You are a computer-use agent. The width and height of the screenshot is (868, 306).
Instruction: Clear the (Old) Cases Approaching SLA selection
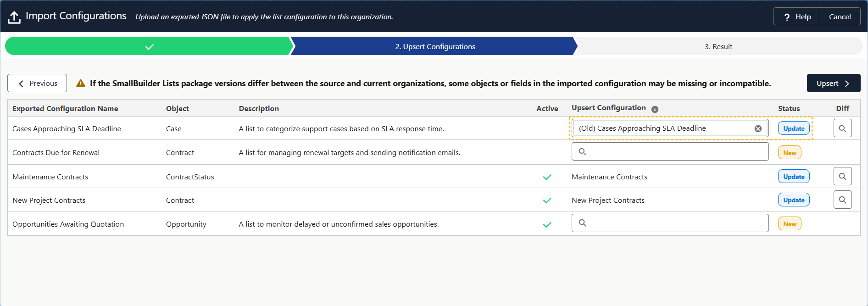pyautogui.click(x=758, y=129)
